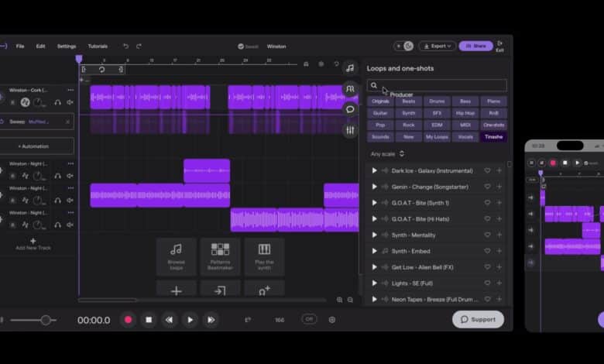Image resolution: width=604 pixels, height=364 pixels.
Task: Click in the loops search field
Action: (x=437, y=85)
